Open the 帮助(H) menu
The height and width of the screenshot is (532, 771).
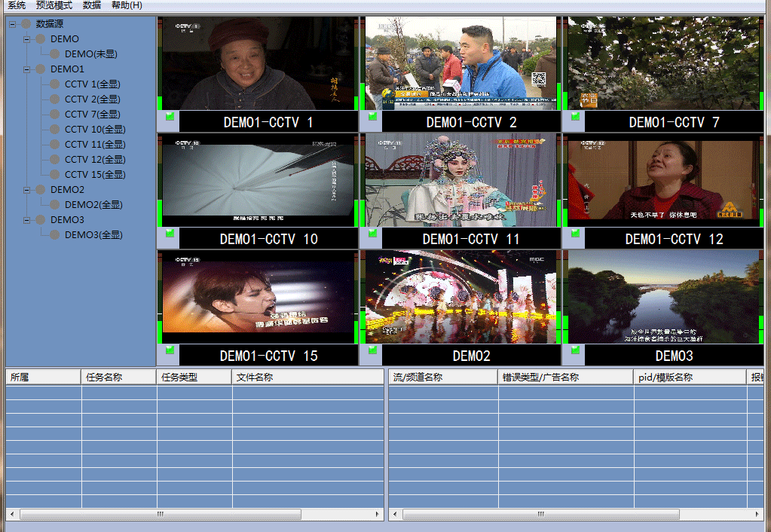pos(127,5)
